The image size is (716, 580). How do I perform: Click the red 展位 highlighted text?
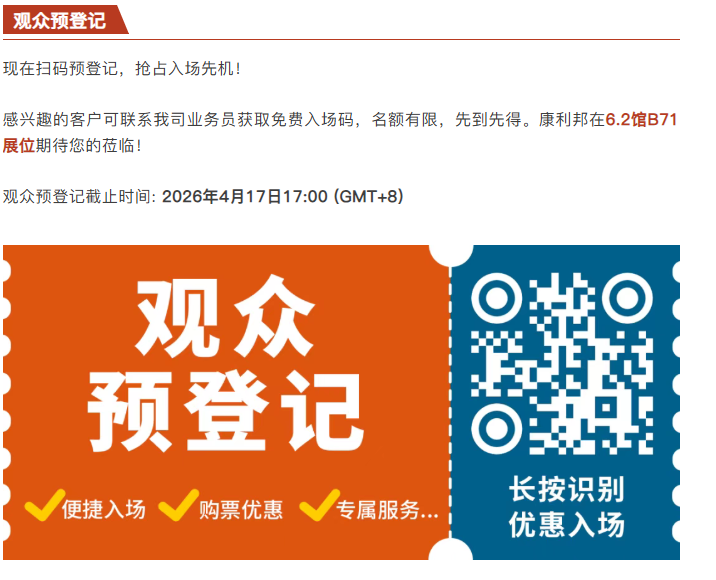coord(19,146)
